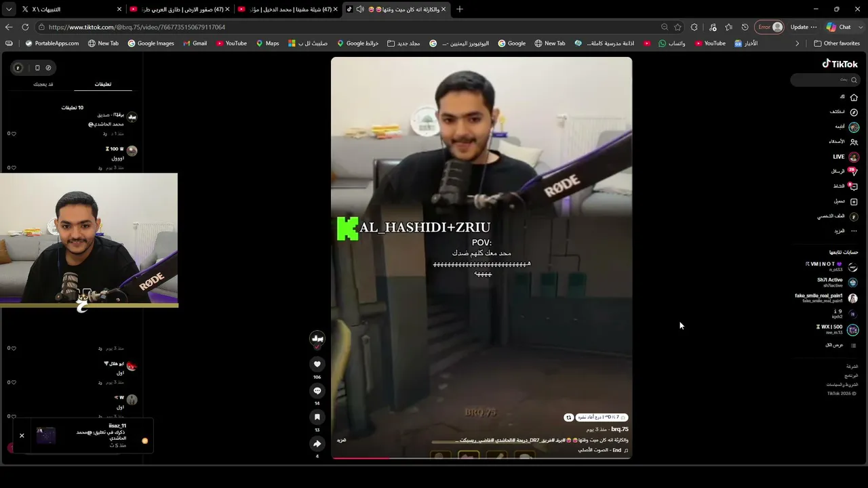Open the Explore compass icon in sidebar
Image resolution: width=868 pixels, height=488 pixels.
[854, 112]
